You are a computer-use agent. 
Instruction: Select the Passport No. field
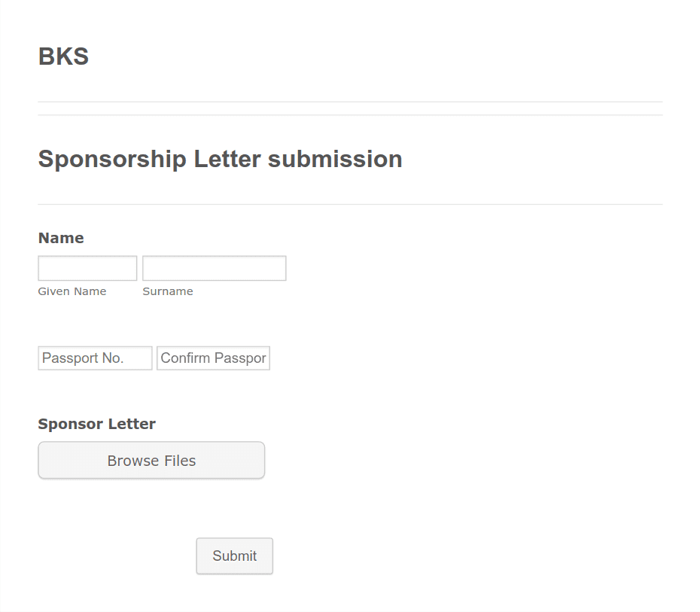tap(95, 358)
